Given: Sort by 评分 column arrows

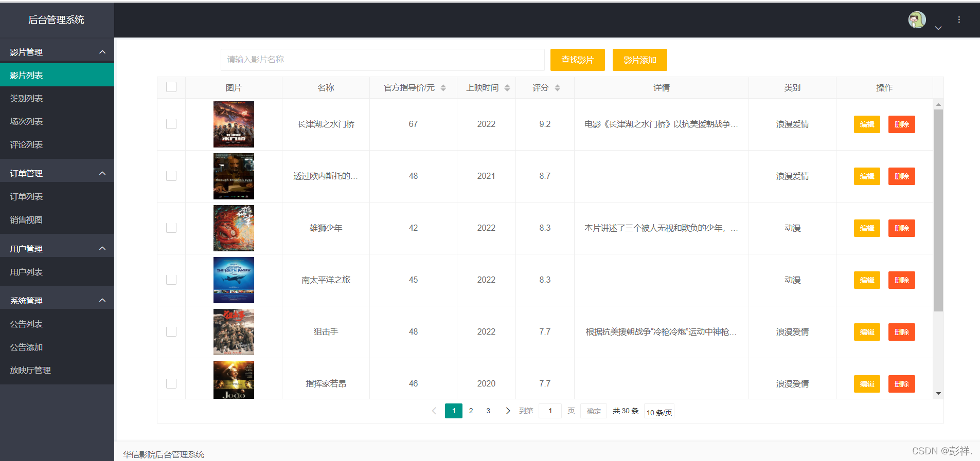Looking at the screenshot, I should pyautogui.click(x=557, y=88).
